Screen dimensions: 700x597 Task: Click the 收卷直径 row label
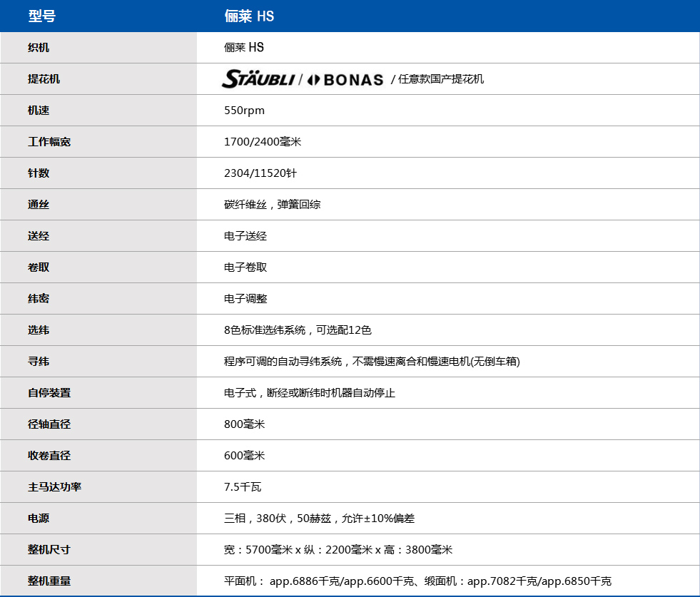[x=49, y=456]
